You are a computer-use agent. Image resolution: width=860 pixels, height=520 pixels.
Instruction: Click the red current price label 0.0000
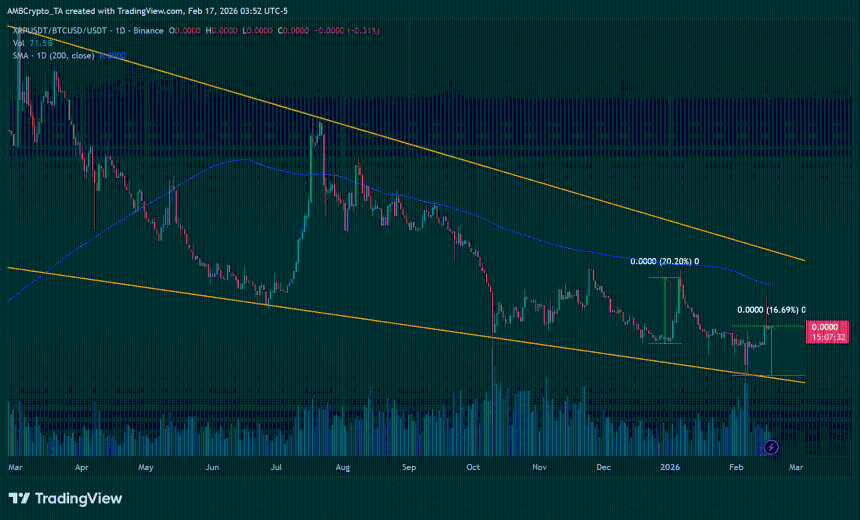(827, 327)
